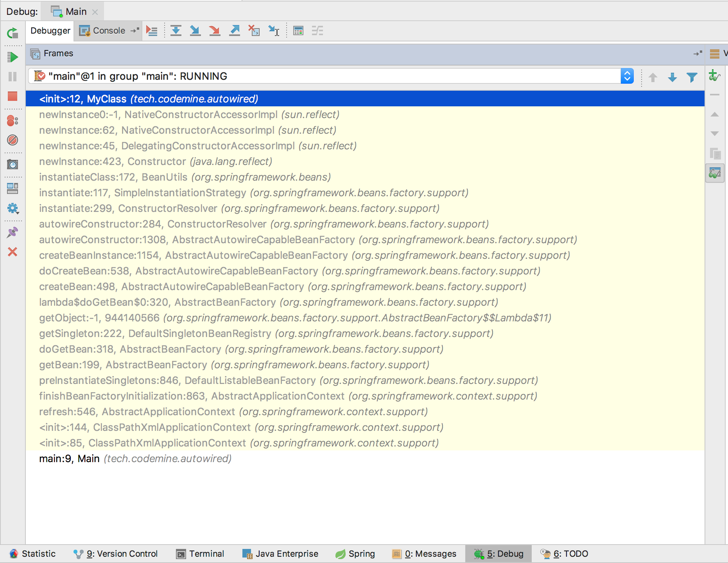Viewport: 728px width, 563px height.
Task: Select next frame with blue down arrow
Action: [672, 77]
